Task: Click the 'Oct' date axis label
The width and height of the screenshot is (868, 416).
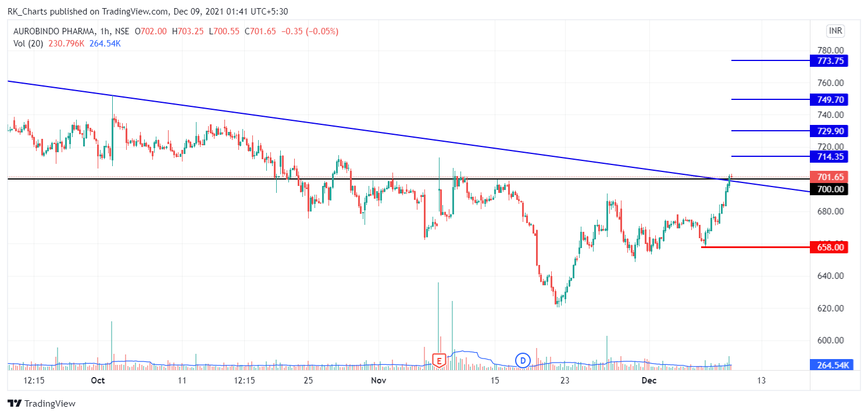Action: pyautogui.click(x=98, y=381)
